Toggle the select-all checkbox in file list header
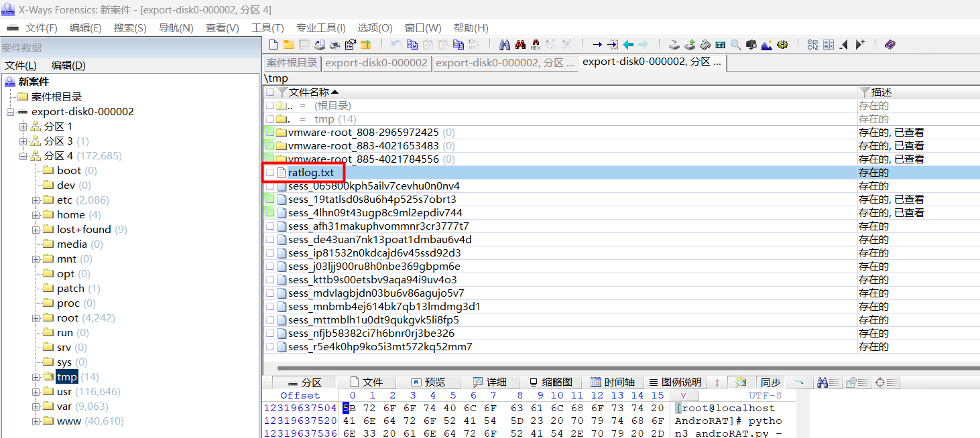This screenshot has width=980, height=438. (269, 92)
